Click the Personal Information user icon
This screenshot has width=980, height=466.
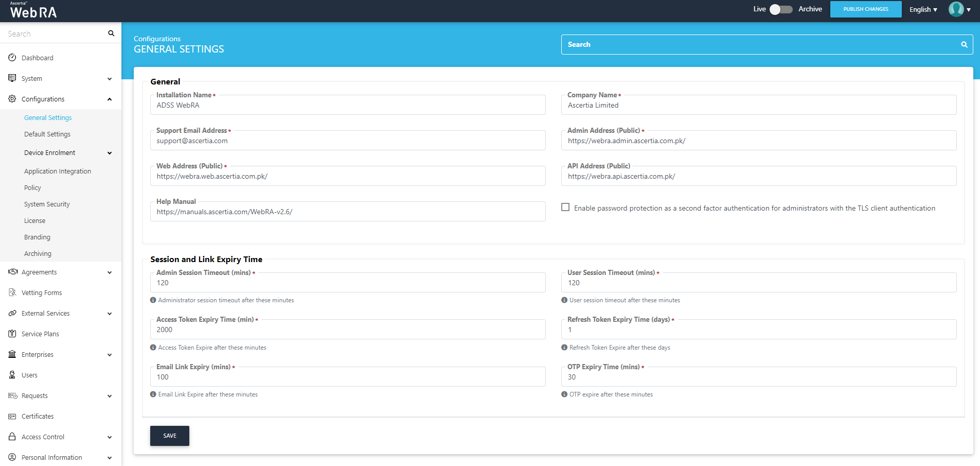(12, 457)
